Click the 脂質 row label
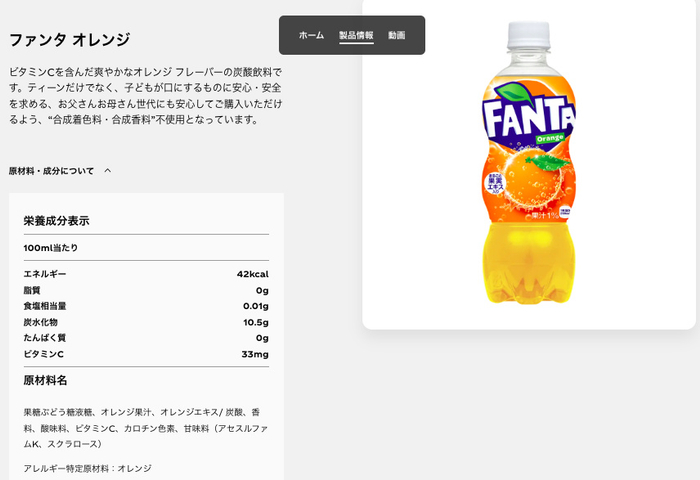 (32, 290)
